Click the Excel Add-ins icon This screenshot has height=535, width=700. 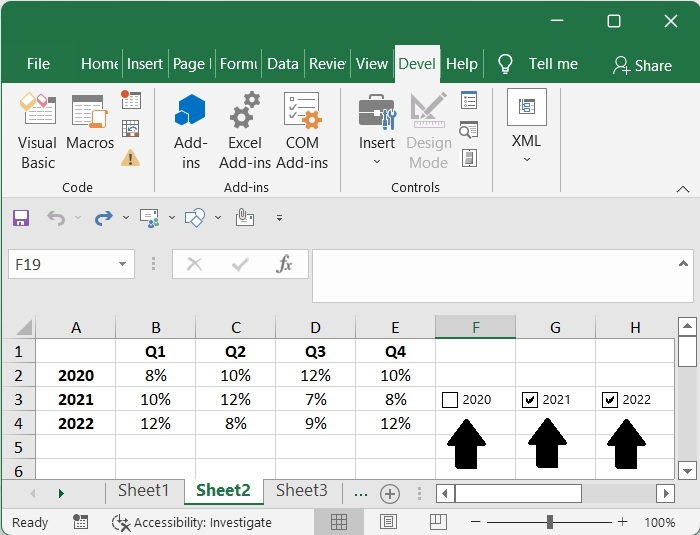click(x=245, y=130)
